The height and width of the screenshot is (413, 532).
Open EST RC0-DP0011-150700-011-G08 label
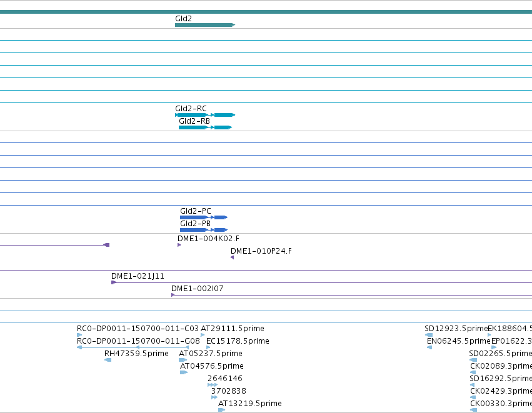click(x=138, y=341)
